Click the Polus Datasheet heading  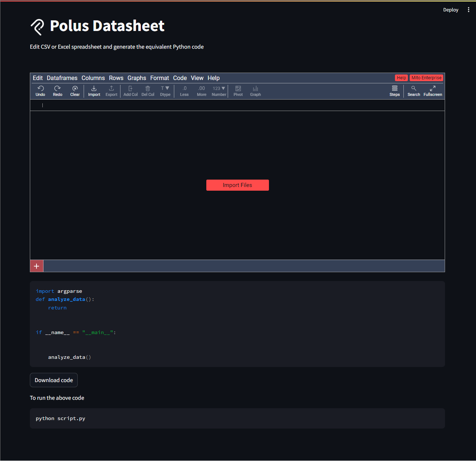107,26
